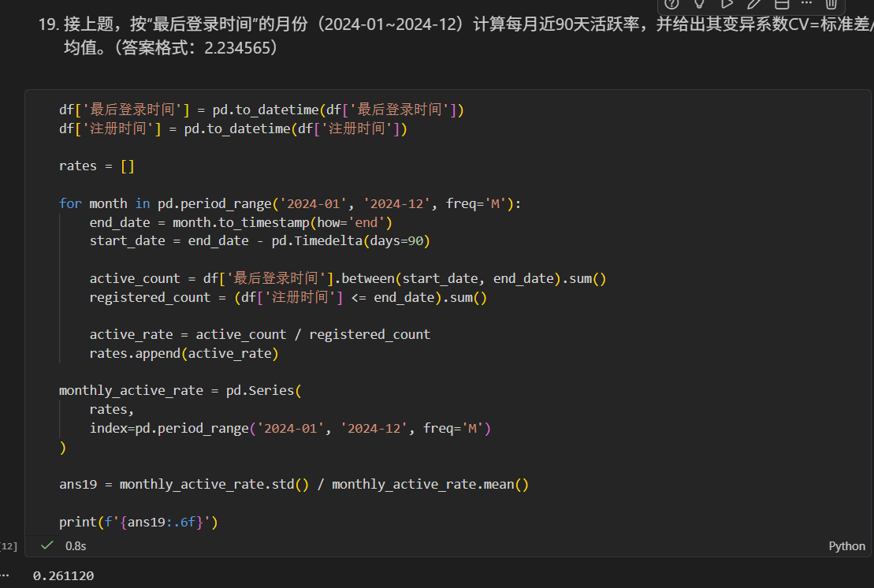The height and width of the screenshot is (588, 874).
Task: Split the cell with the split-cell icon
Action: tap(782, 4)
